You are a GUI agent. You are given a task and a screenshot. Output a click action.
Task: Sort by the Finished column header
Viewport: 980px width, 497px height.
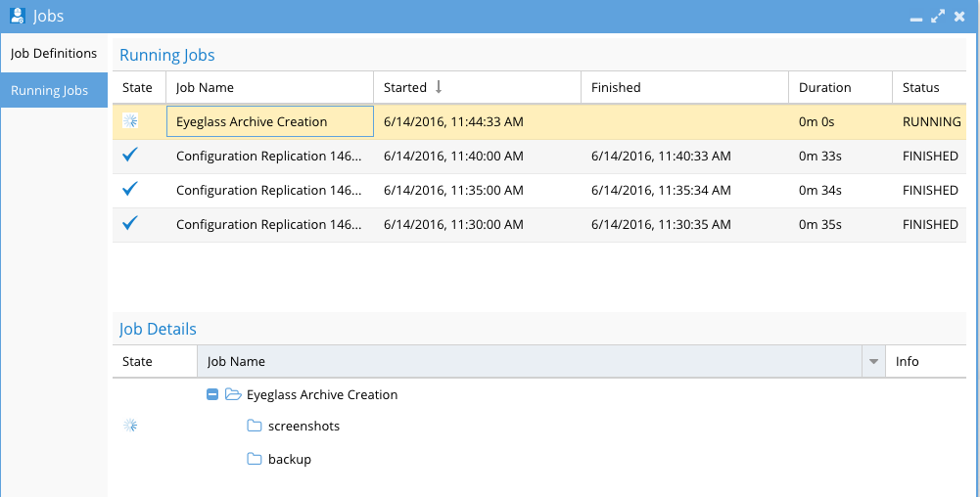[x=685, y=87]
